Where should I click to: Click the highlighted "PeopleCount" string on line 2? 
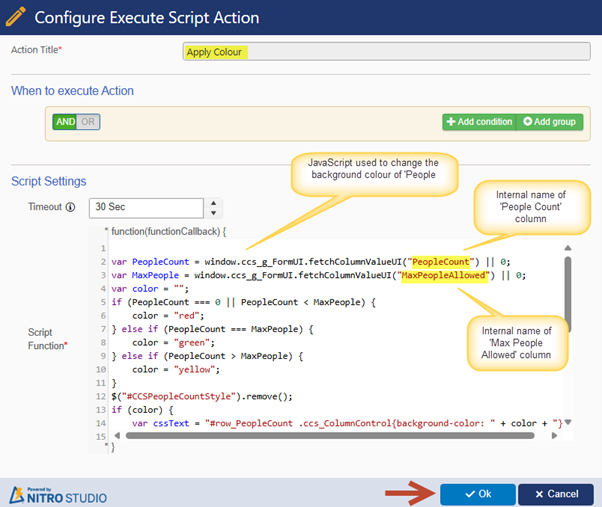click(x=441, y=262)
